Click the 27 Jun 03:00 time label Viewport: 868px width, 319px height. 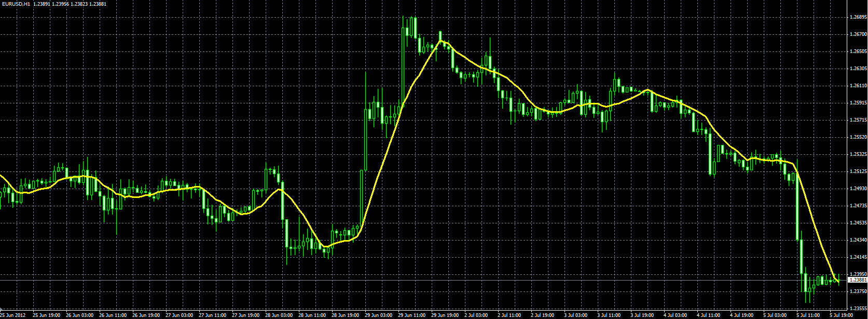[179, 315]
